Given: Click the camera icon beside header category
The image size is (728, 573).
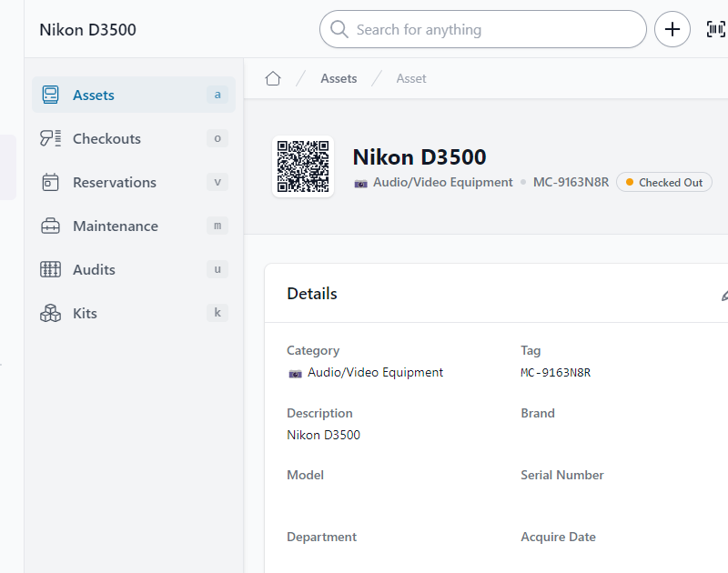Looking at the screenshot, I should 360,184.
